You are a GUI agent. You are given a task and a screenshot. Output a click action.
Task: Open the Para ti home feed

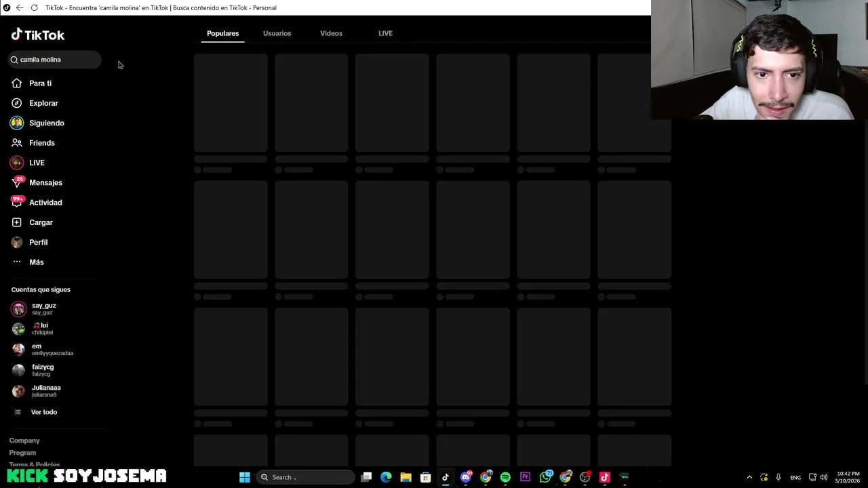[31, 83]
